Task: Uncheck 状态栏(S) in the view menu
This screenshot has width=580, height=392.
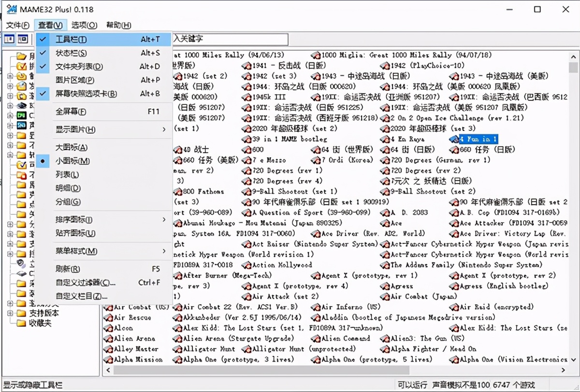Action: (x=71, y=53)
